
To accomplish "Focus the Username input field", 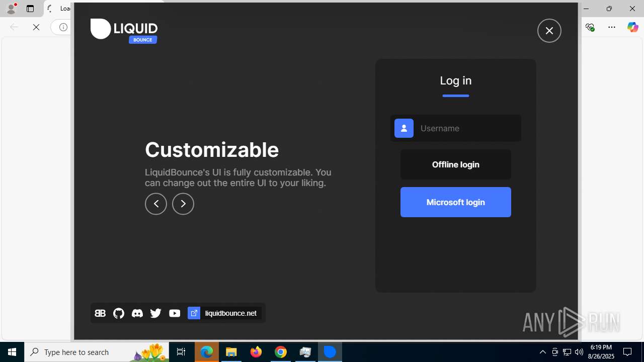I will (x=456, y=128).
